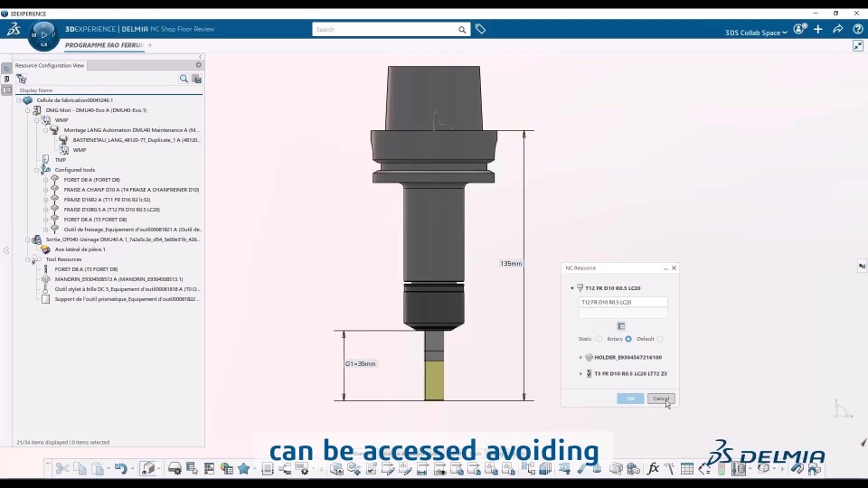The width and height of the screenshot is (868, 488).
Task: Select Axe latéral de pièce.1 row
Action: (x=80, y=249)
